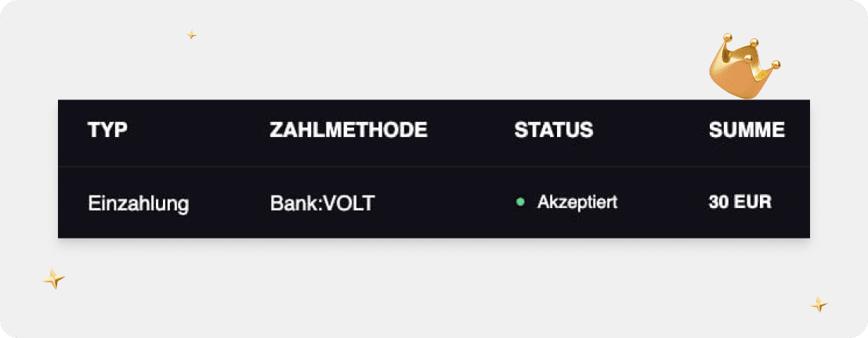Image resolution: width=868 pixels, height=338 pixels.
Task: Select the 30 EUR amount
Action: 740,203
